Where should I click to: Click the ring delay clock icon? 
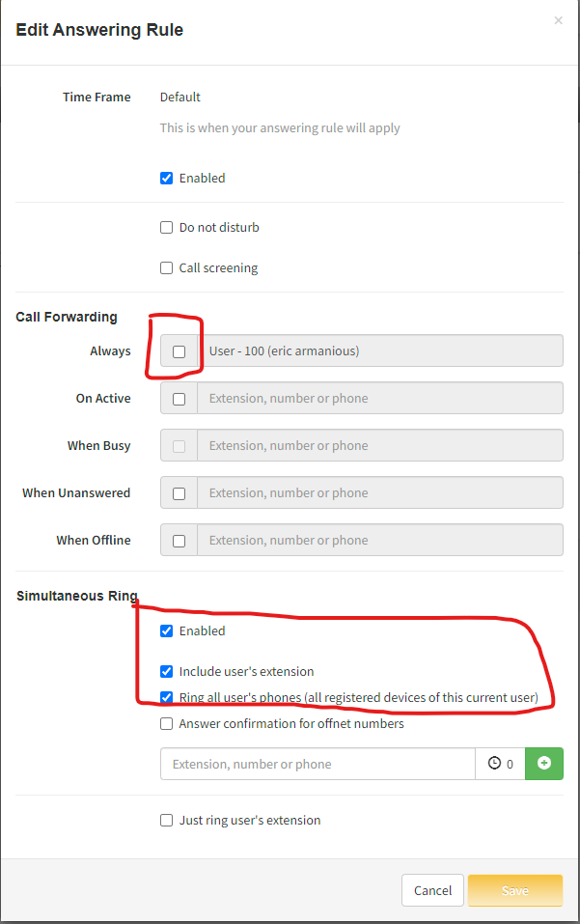[495, 764]
